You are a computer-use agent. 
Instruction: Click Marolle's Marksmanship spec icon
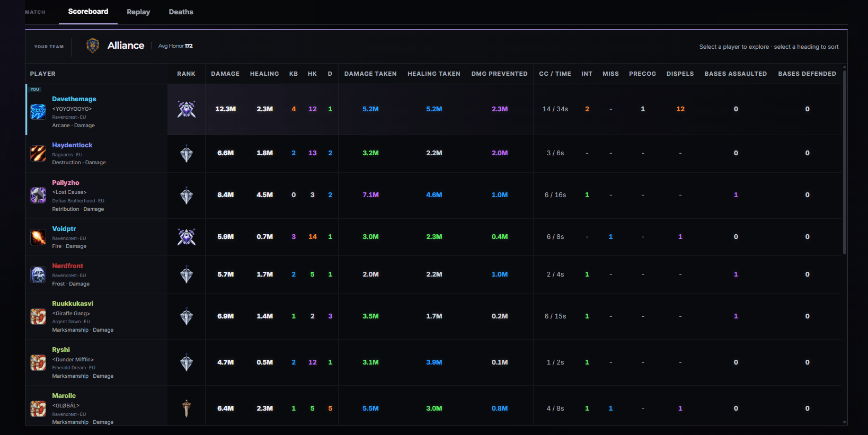point(38,409)
